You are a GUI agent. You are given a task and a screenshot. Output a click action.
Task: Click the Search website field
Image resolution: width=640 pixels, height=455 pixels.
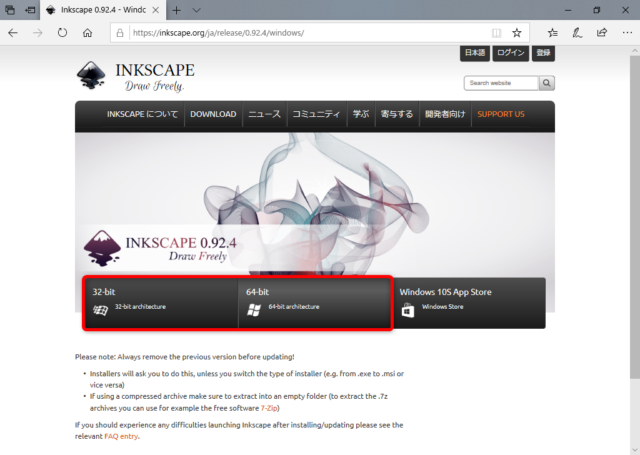pyautogui.click(x=501, y=83)
